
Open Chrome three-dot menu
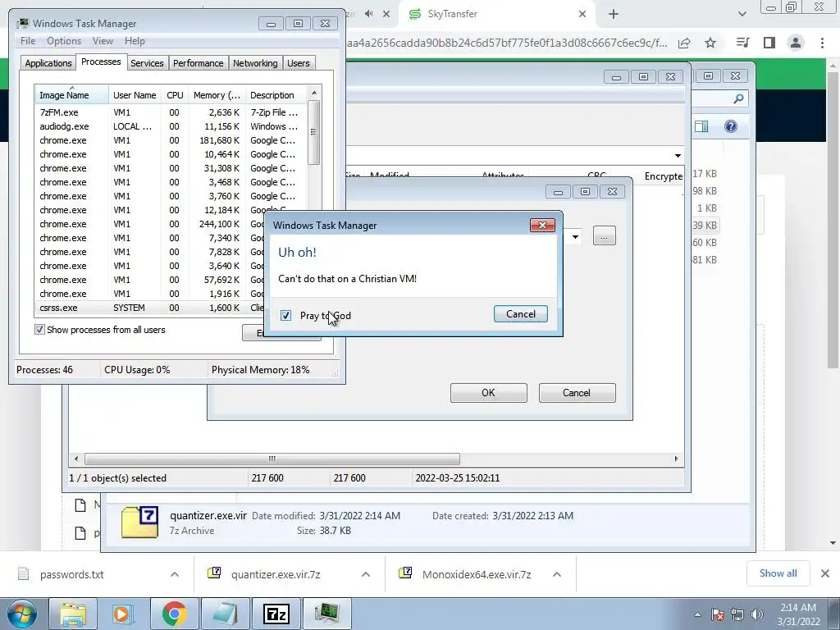(822, 43)
